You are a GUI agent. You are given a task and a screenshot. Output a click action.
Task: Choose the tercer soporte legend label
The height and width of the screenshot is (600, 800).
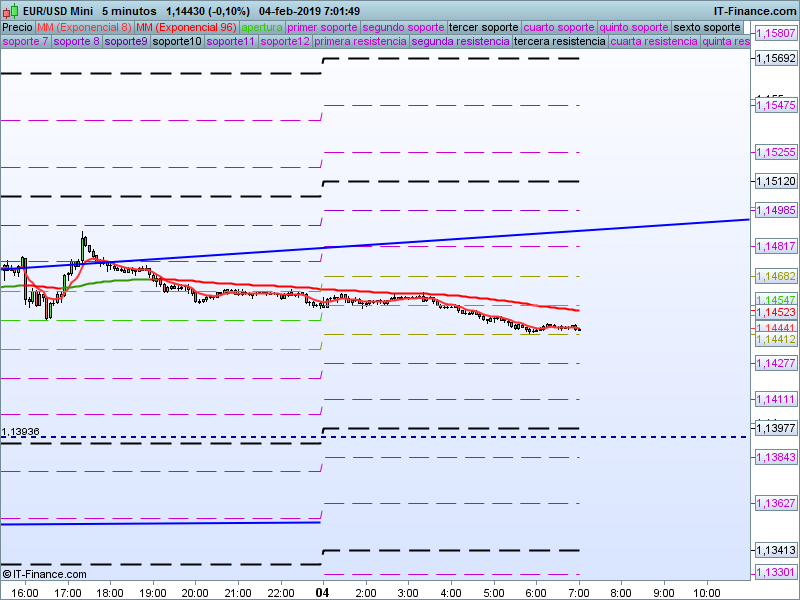pyautogui.click(x=484, y=27)
